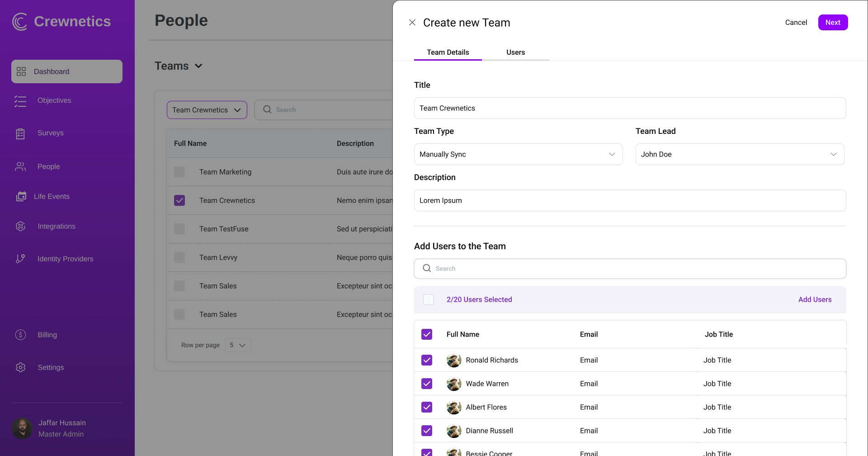Click Ronald Richards' name

click(492, 360)
